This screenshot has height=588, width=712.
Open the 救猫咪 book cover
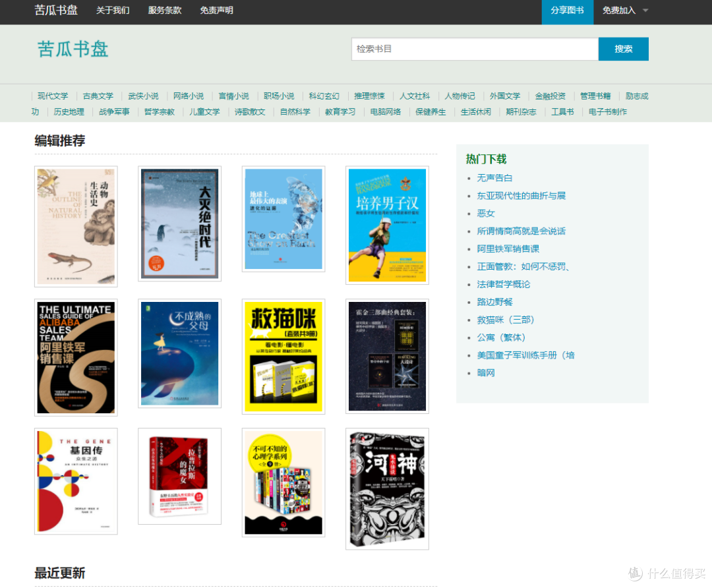click(283, 357)
